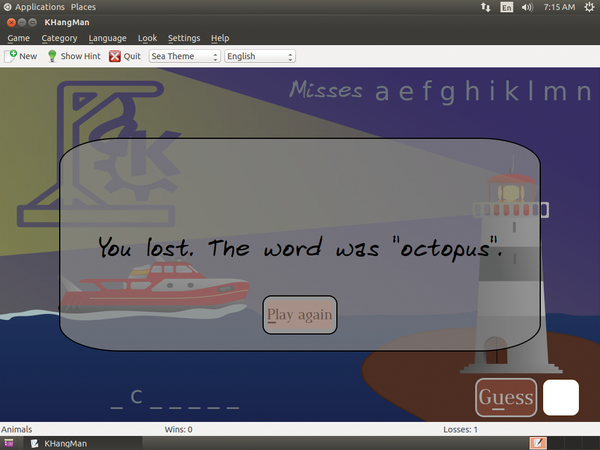Click the New game icon in toolbar
The width and height of the screenshot is (600, 450).
(11, 56)
